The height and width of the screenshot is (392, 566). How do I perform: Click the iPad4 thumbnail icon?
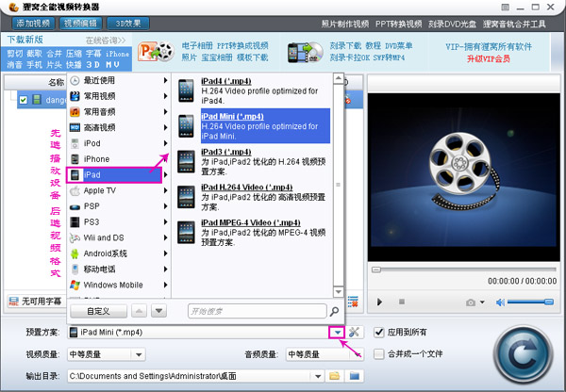[186, 90]
